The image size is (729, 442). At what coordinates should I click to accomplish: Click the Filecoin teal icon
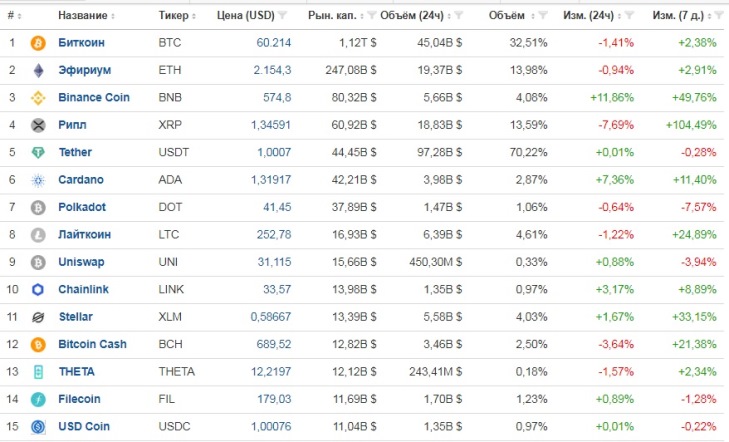pos(38,399)
